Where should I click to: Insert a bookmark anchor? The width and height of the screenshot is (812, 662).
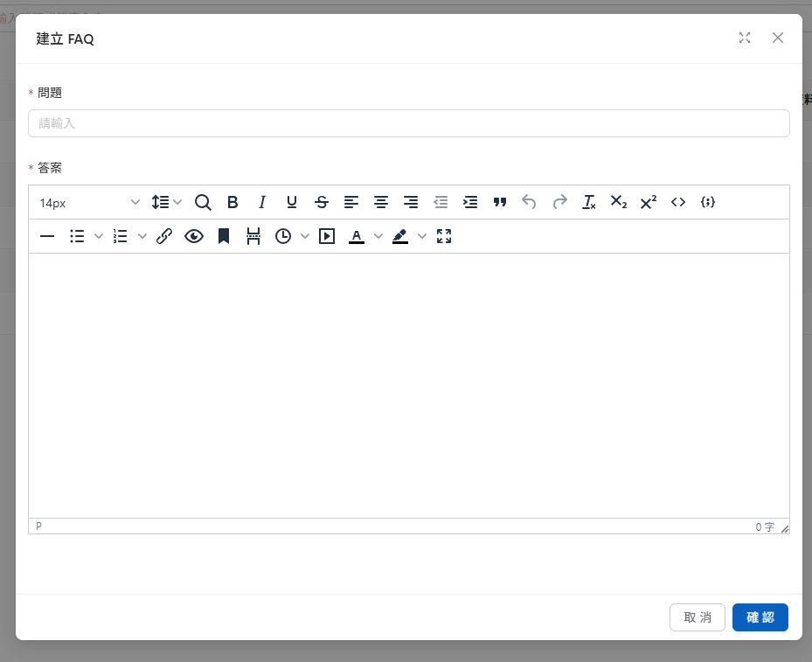pyautogui.click(x=224, y=236)
